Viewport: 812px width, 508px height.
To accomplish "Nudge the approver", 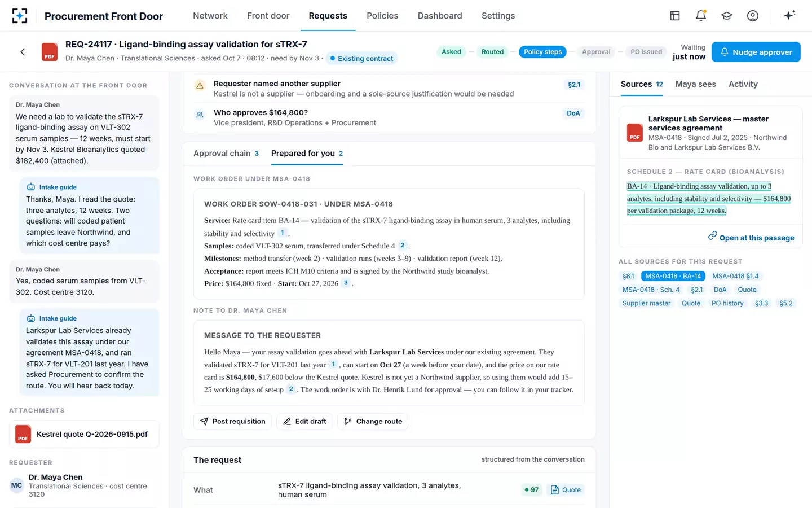I will point(756,52).
